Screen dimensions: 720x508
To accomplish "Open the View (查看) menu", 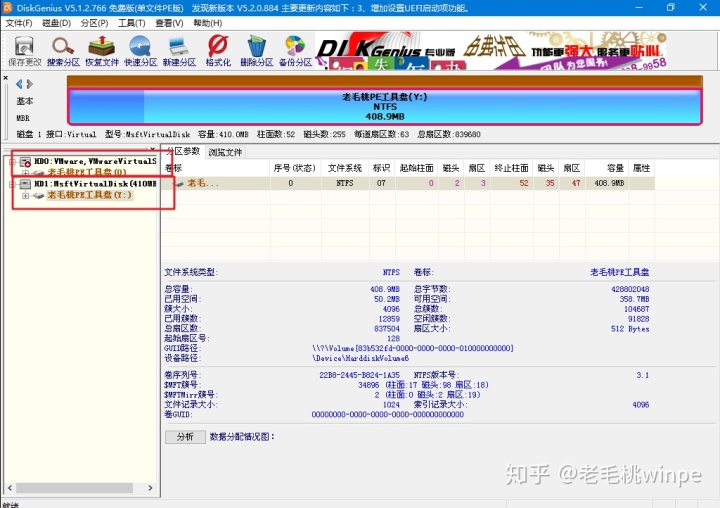I will (x=169, y=23).
